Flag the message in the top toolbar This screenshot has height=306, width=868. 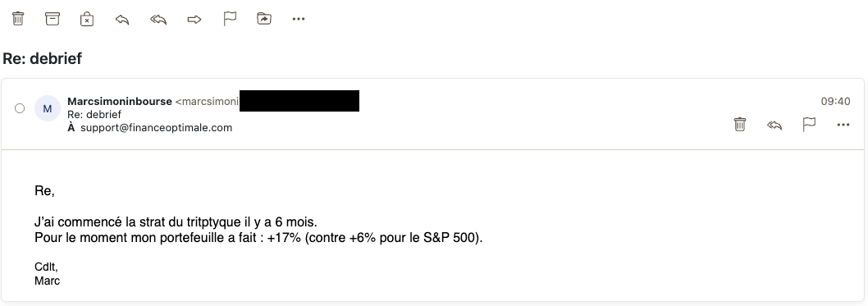coord(230,19)
